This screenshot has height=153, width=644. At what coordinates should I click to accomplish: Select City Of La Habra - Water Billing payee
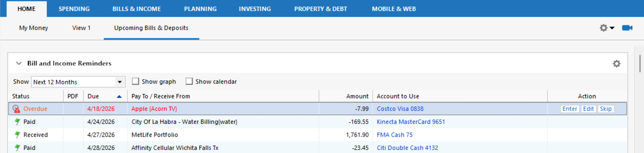[x=184, y=122]
